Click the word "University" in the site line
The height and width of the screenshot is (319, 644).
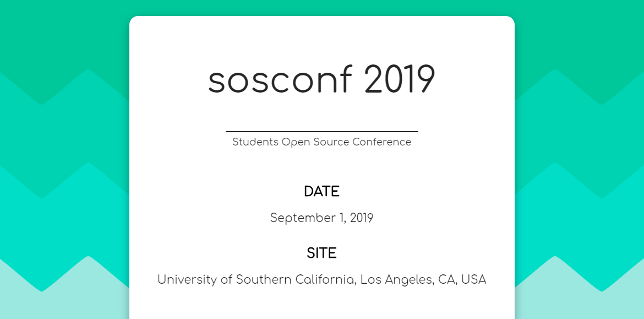click(187, 280)
